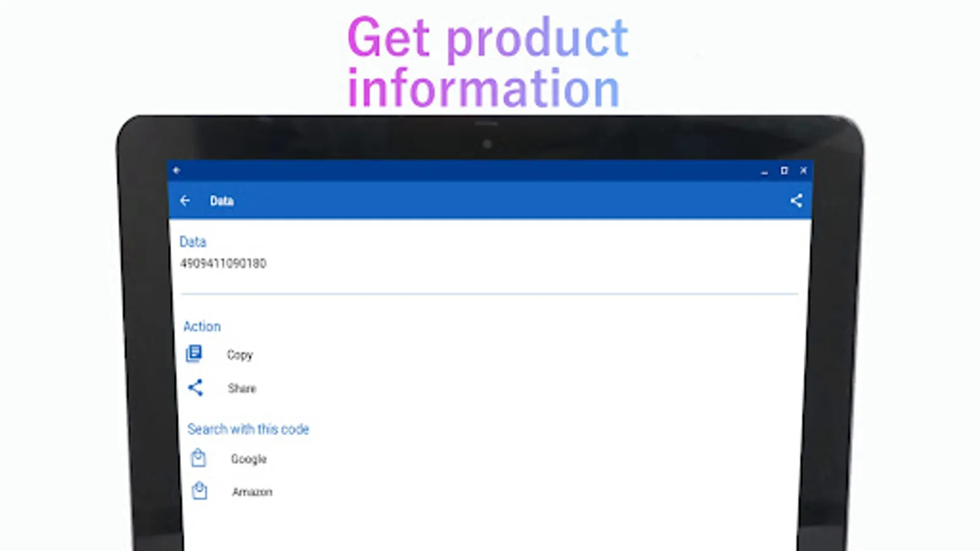Tap the Share icon under Action
The width and height of the screenshot is (980, 551).
pos(195,388)
